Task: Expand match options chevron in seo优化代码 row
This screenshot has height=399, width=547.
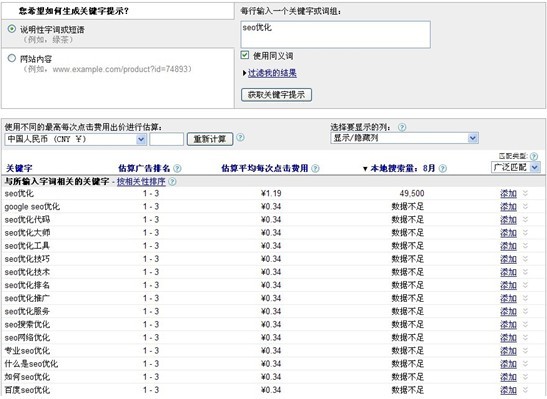Action: tap(525, 220)
